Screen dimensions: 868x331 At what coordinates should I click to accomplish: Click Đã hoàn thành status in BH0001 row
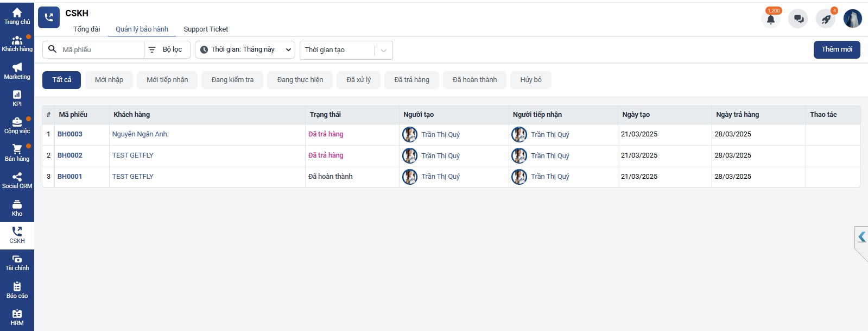(331, 177)
